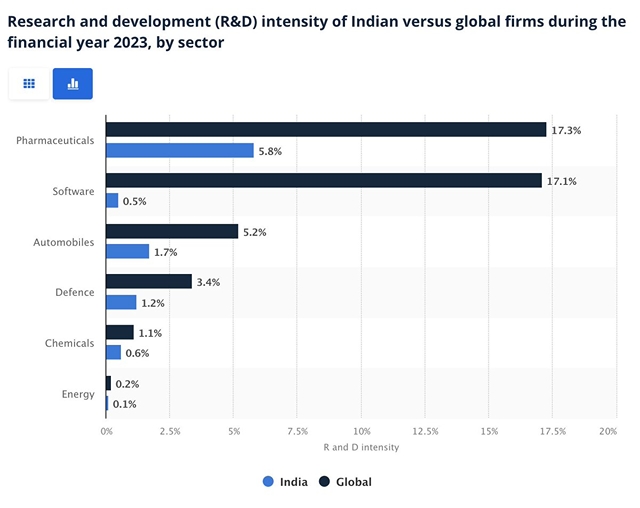Click the chart title heading text
Screen dimensions: 640x508
click(x=317, y=32)
